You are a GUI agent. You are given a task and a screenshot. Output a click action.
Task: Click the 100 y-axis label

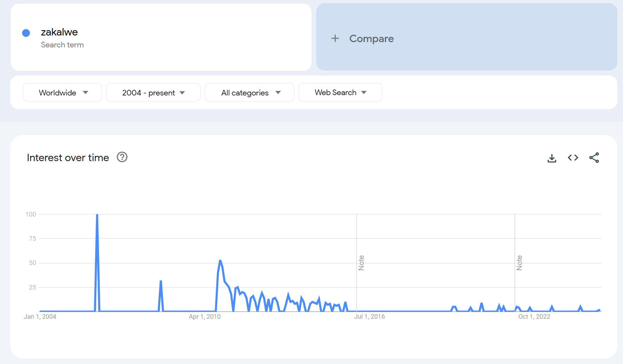coord(31,214)
